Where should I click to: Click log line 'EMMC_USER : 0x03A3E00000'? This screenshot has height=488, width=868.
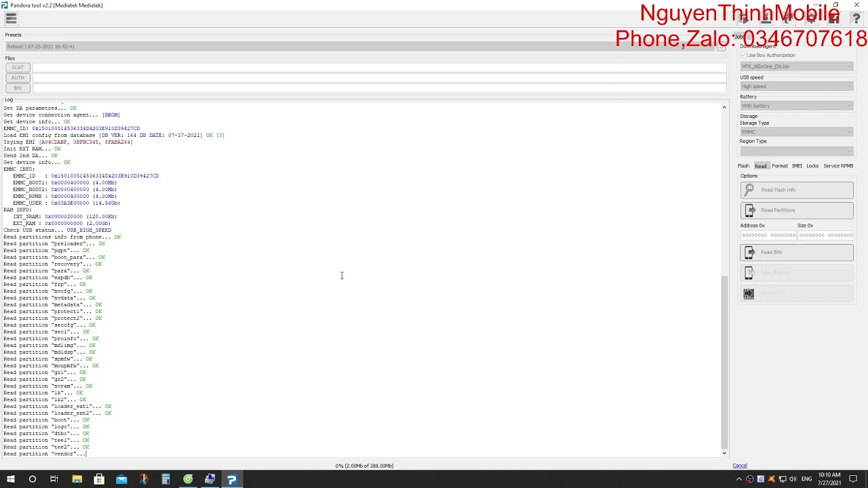coord(66,203)
